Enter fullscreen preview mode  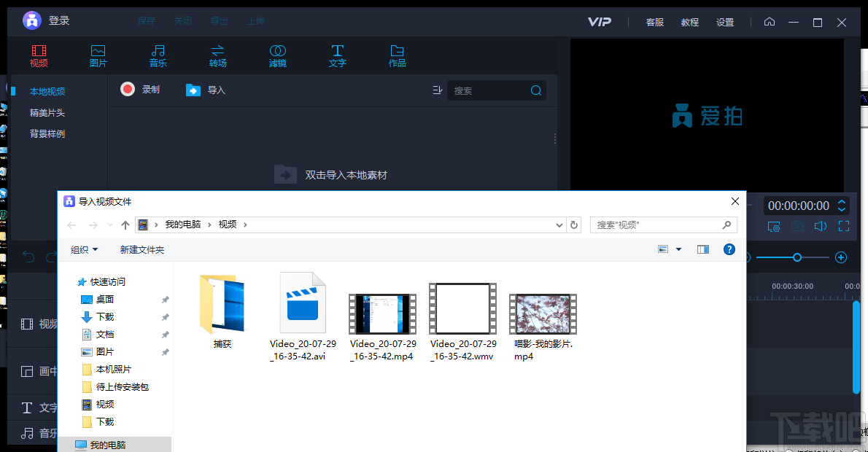[844, 226]
